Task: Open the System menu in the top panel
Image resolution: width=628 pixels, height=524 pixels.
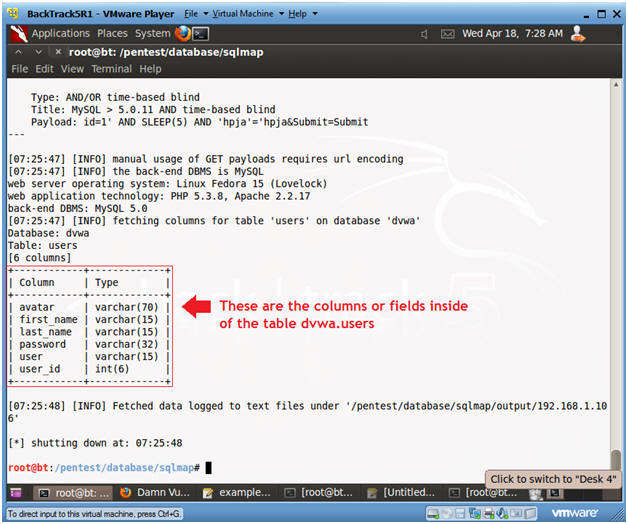Action: (153, 33)
